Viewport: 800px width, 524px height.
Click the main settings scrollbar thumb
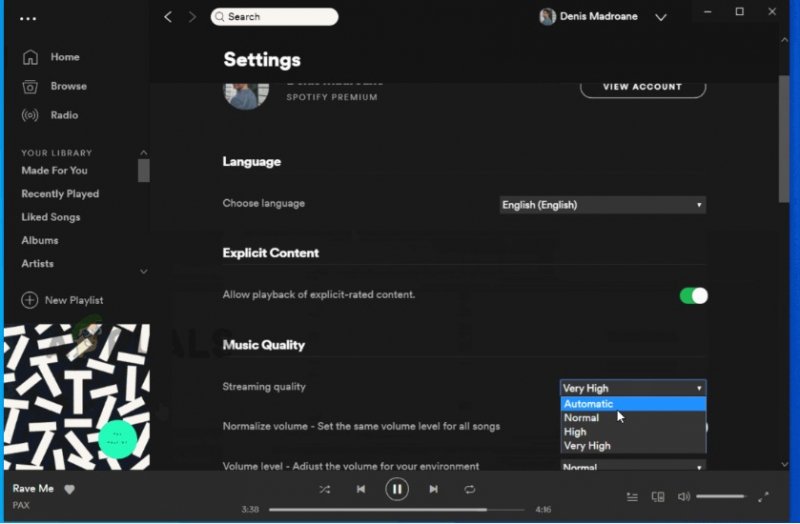coord(784,139)
